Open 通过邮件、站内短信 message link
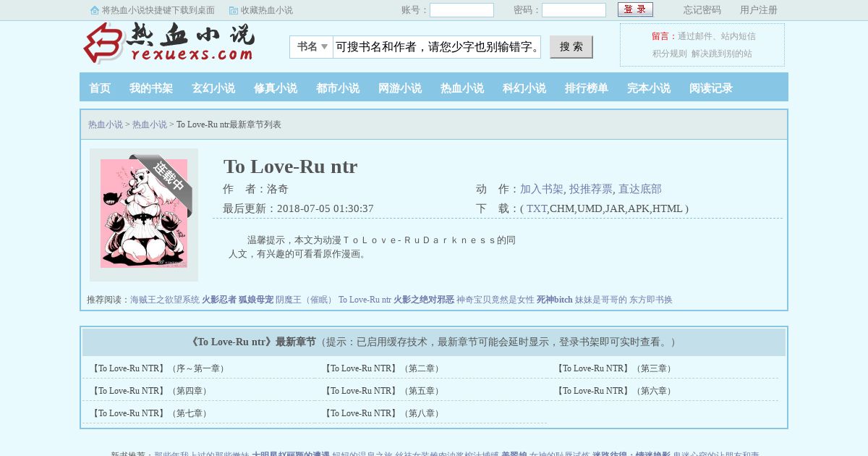The image size is (868, 456). click(717, 36)
